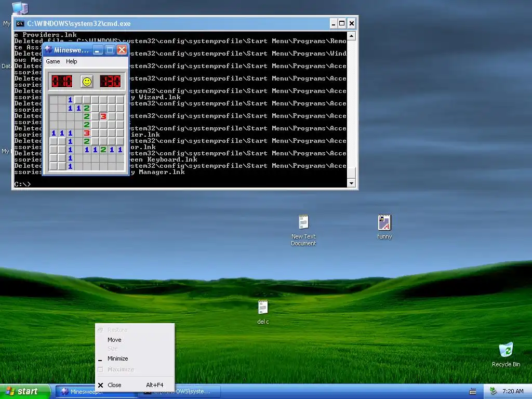
Task: Choose Close Alt+F4 in the context menu
Action: [x=135, y=385]
